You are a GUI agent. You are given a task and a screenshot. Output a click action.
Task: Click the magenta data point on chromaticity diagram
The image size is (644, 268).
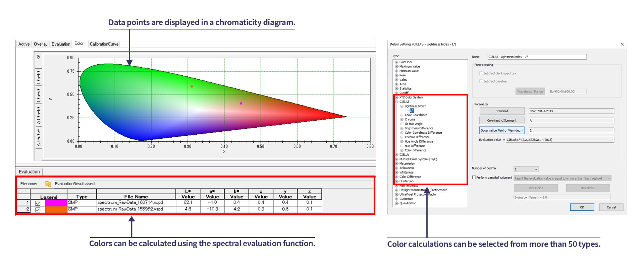tap(241, 104)
